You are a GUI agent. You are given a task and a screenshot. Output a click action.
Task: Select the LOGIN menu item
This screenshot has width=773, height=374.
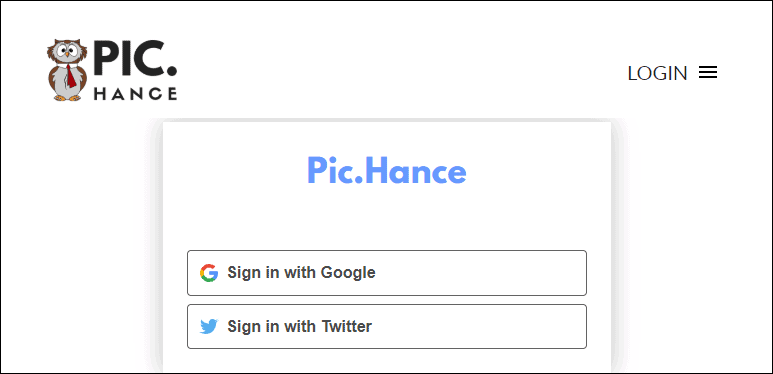click(x=657, y=73)
